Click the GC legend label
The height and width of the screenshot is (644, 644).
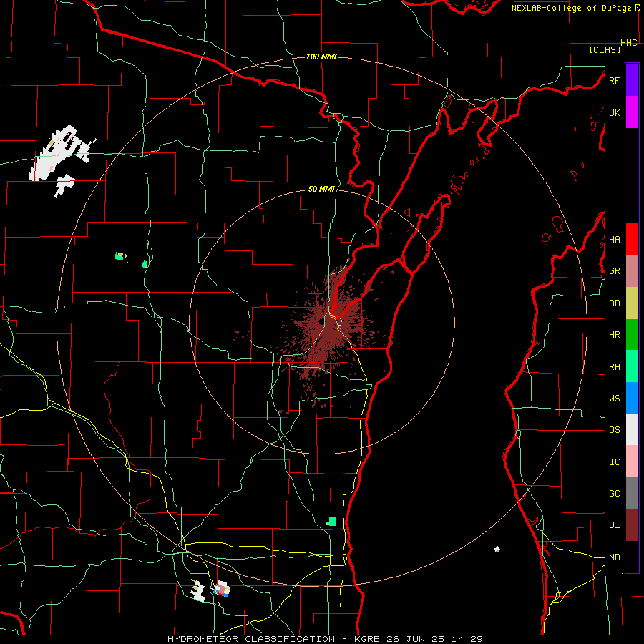(x=614, y=494)
